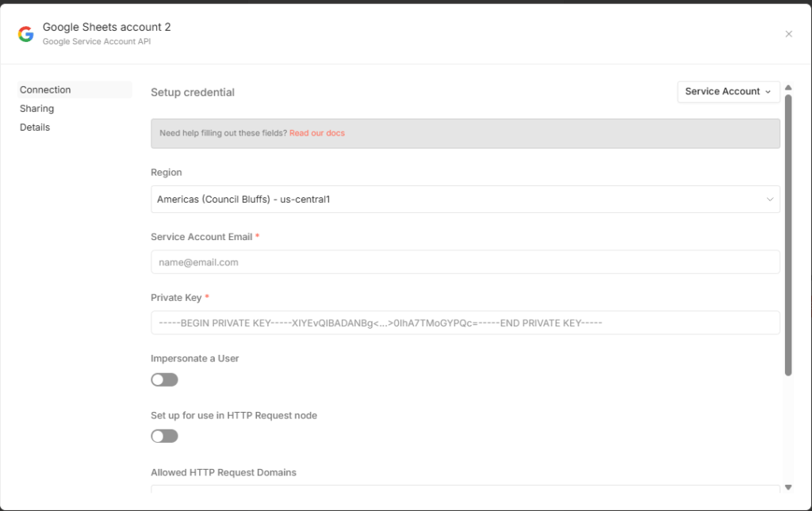812x511 pixels.
Task: Click the Google Sheets account 2 title
Action: coord(107,27)
